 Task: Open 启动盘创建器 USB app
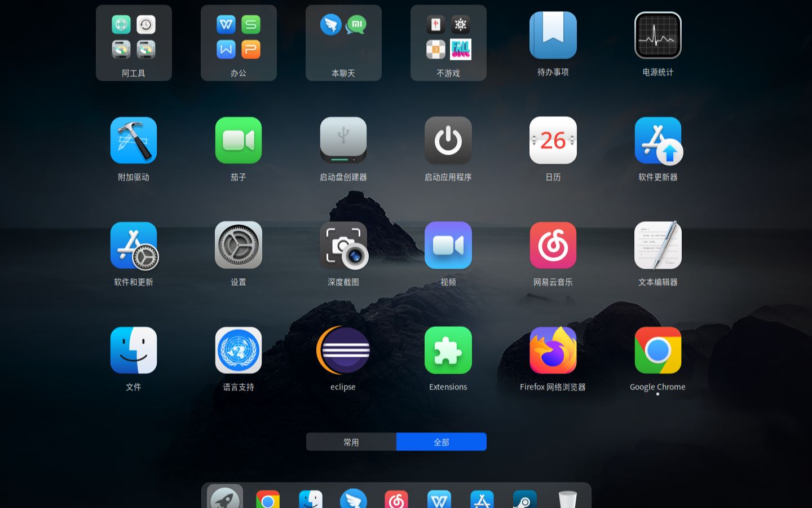click(343, 141)
